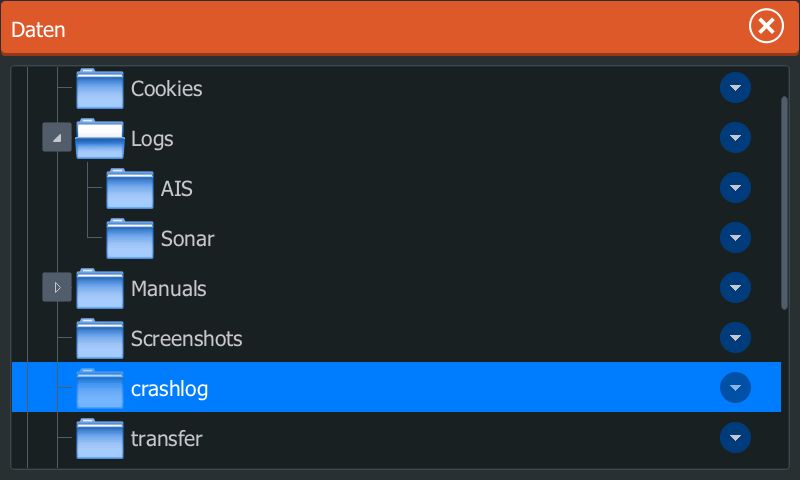
Task: Expand the Manuals folder tree
Action: click(x=56, y=288)
